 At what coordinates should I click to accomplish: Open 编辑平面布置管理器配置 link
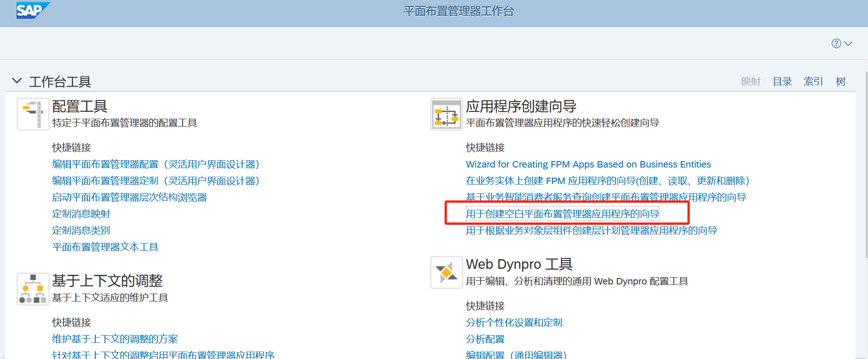click(156, 164)
